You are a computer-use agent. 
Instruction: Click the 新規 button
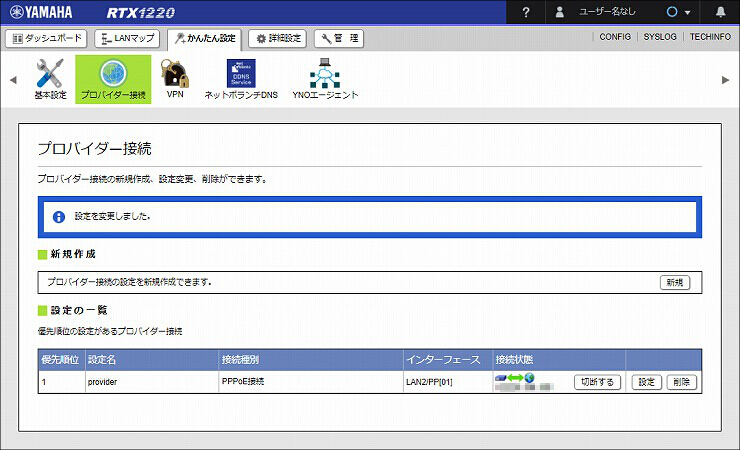coord(674,283)
